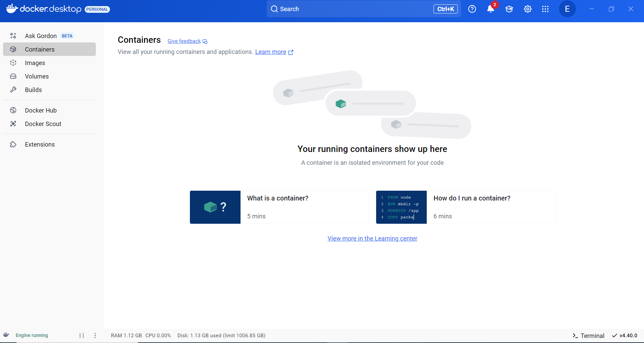Follow the Learn more link
This screenshot has width=644, height=343.
click(271, 52)
